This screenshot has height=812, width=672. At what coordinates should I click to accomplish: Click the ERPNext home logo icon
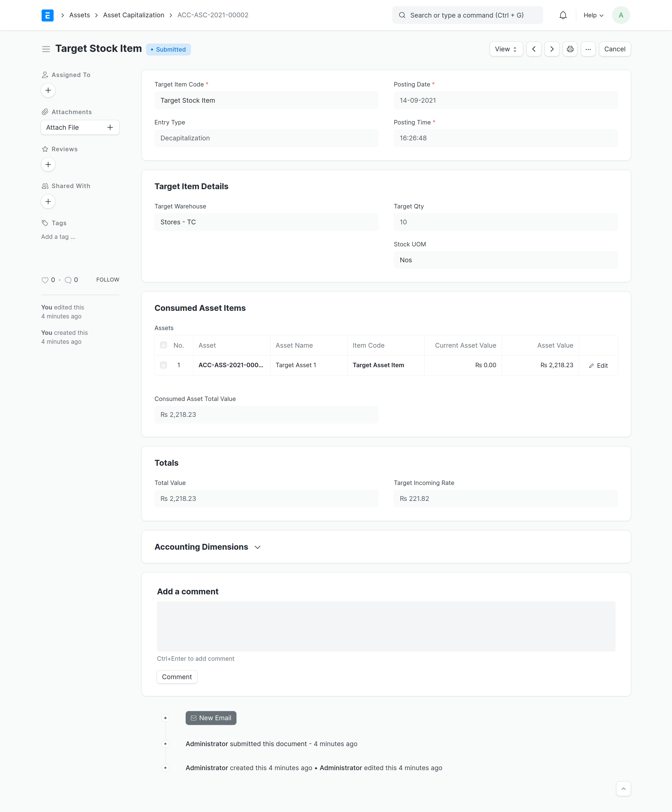coord(47,15)
